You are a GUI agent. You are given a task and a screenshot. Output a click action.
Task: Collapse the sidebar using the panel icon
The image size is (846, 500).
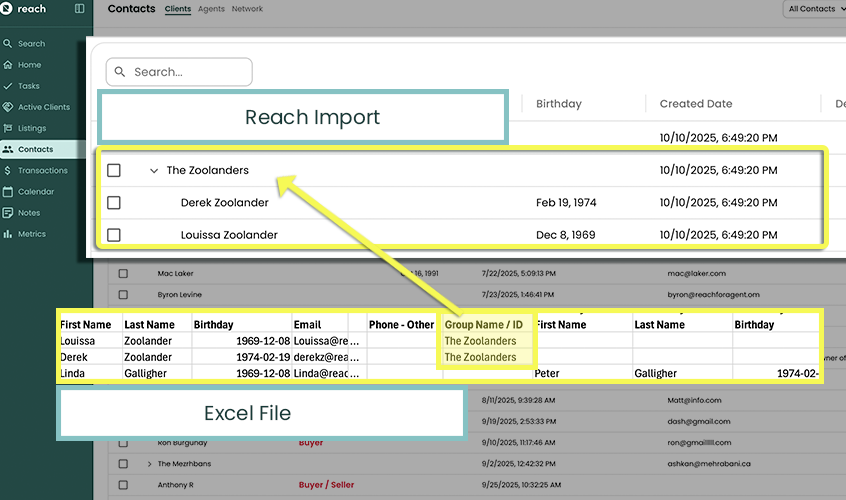pos(80,9)
